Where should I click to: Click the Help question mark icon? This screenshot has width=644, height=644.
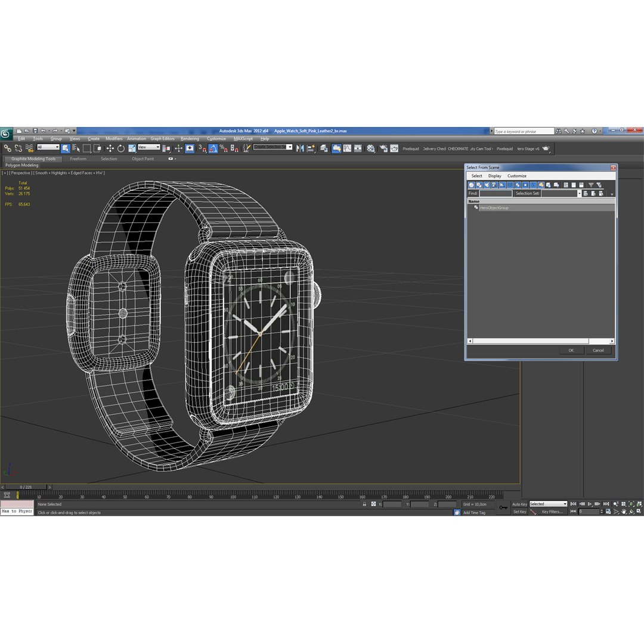[595, 131]
